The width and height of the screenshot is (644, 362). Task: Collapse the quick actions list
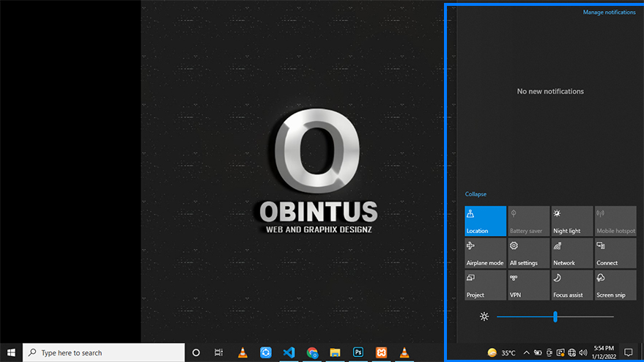coord(475,194)
